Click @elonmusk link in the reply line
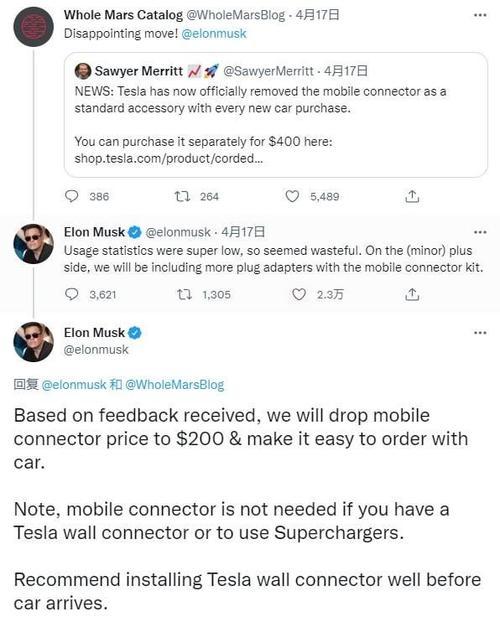The width and height of the screenshot is (500, 617). (74, 384)
